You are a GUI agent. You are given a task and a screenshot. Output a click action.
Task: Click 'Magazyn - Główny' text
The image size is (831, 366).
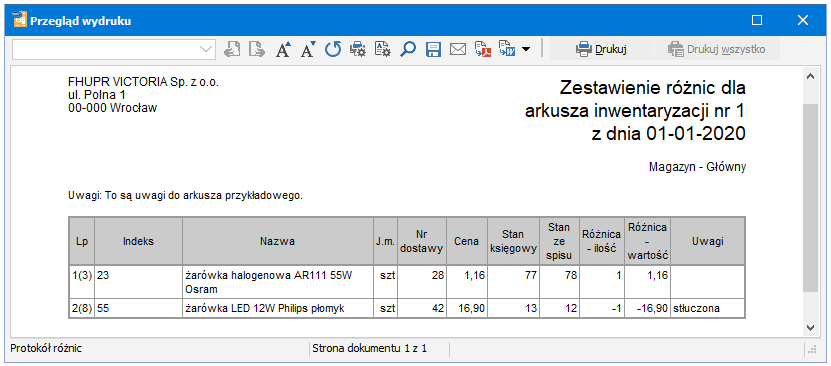coord(697,167)
